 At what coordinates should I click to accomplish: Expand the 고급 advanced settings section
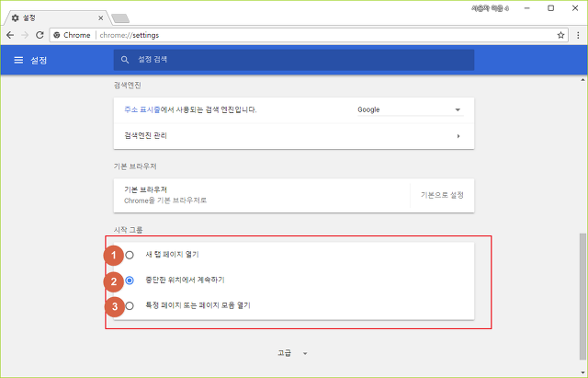click(x=292, y=353)
